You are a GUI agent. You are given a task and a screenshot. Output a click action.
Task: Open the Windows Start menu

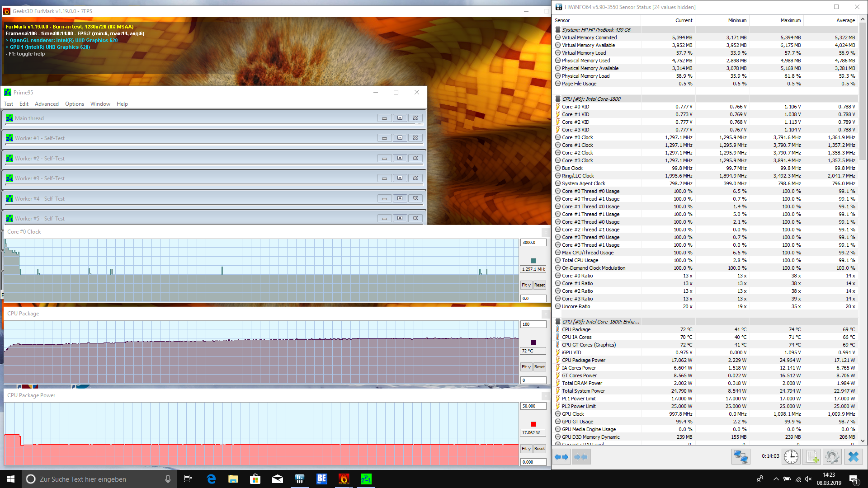pyautogui.click(x=11, y=479)
